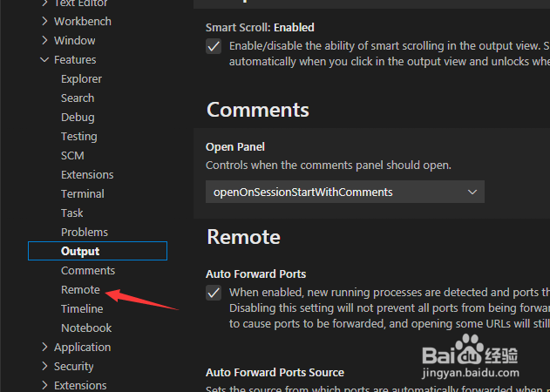Screen dimensions: 550x392
Task: Expand the Application settings chevron
Action: [x=44, y=347]
